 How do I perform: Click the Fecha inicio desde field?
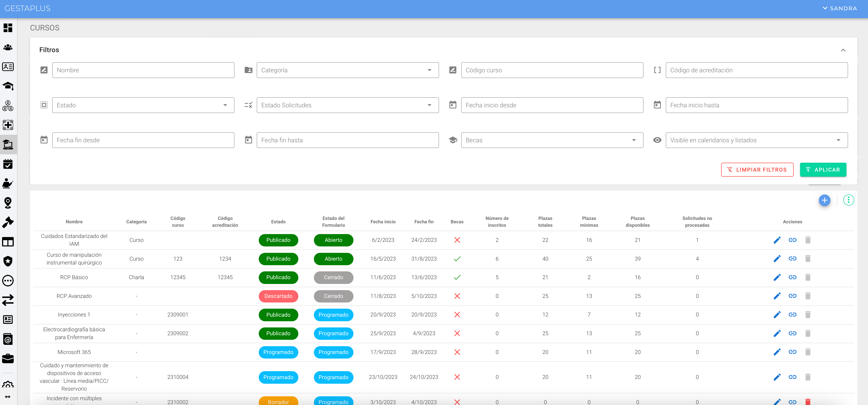click(552, 105)
